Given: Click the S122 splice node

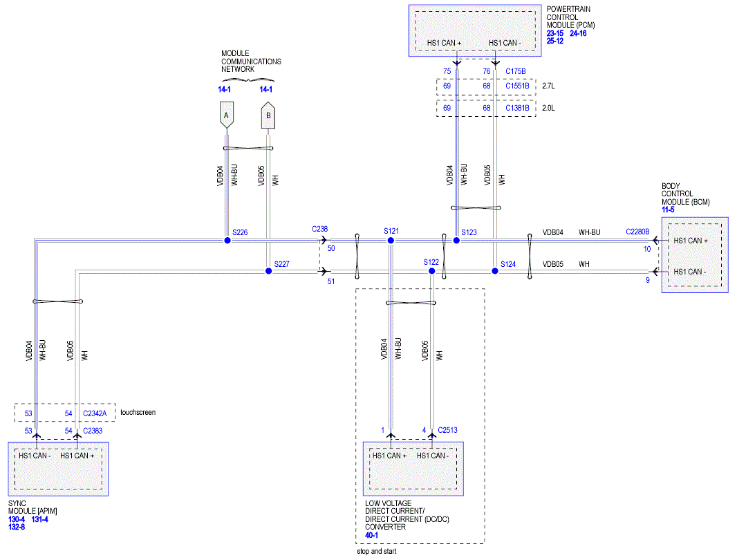Looking at the screenshot, I should pyautogui.click(x=432, y=271).
